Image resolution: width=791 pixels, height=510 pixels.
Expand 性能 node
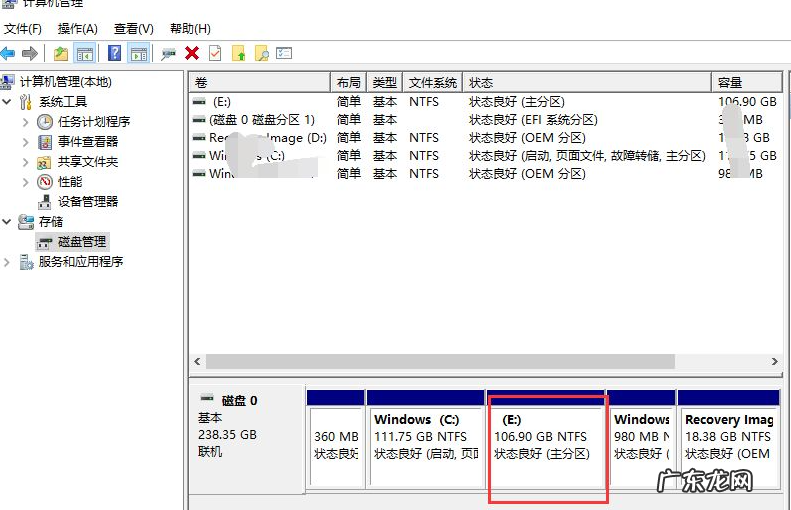25,182
